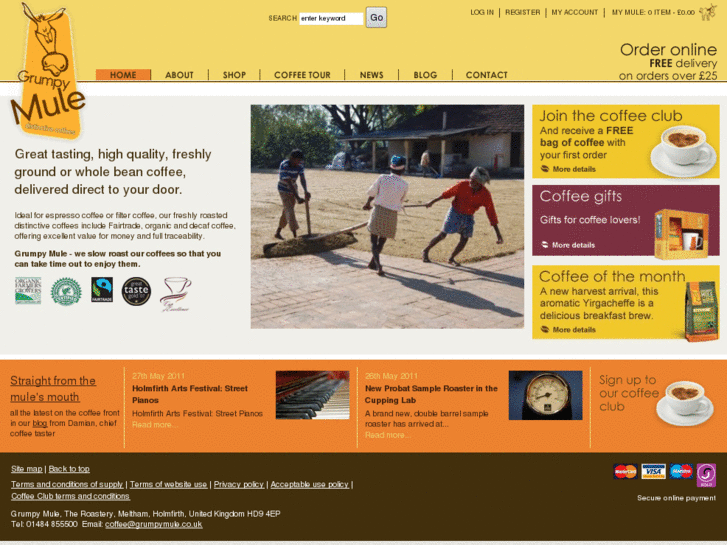Click the search keyword input field
This screenshot has height=545, width=727.
coord(331,18)
